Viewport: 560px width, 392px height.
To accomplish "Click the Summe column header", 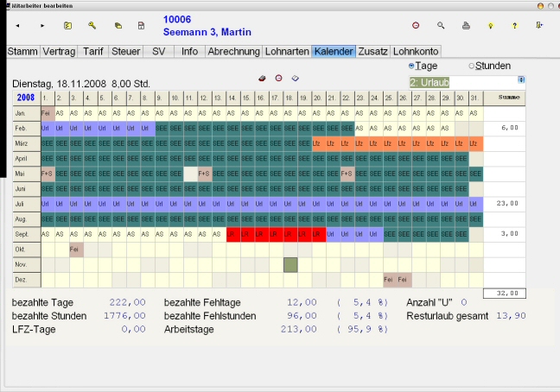I will coord(505,98).
